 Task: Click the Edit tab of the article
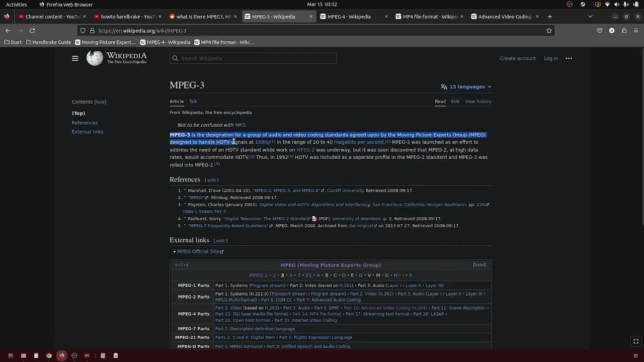(x=455, y=102)
